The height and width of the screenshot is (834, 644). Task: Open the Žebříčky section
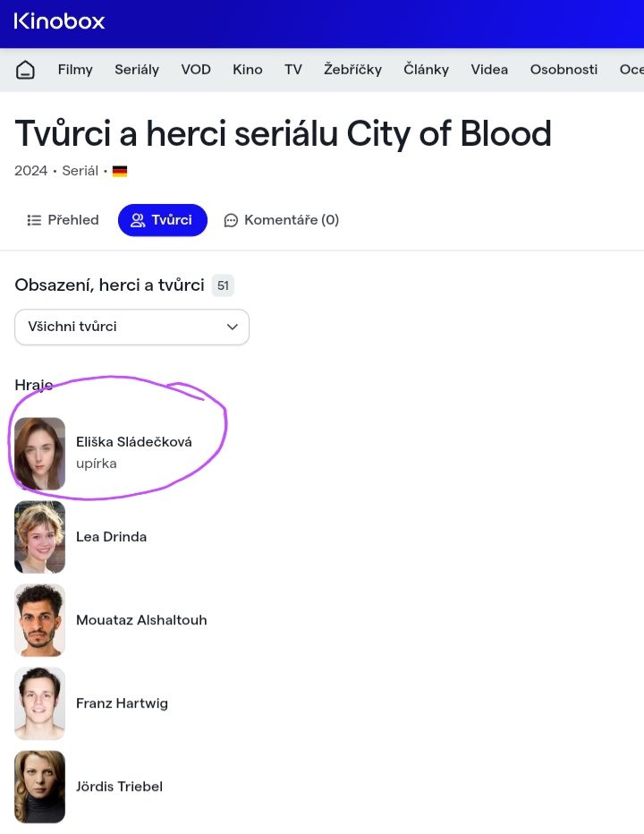pos(353,69)
